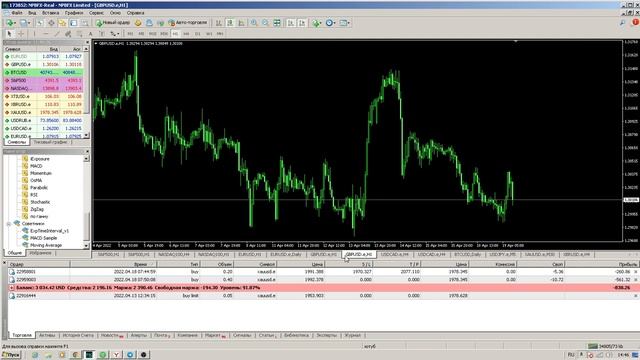Open the Файл menu
The image size is (640, 360).
click(17, 13)
